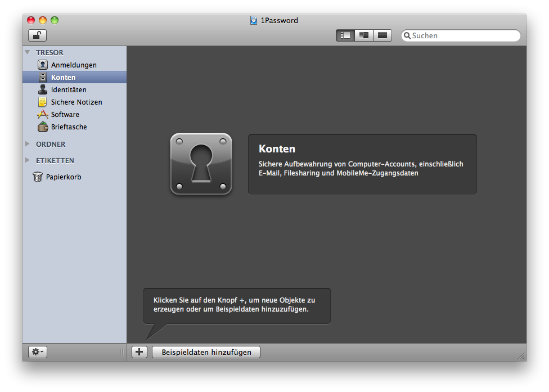
Task: Select the Identitäten person icon
Action: [x=42, y=90]
